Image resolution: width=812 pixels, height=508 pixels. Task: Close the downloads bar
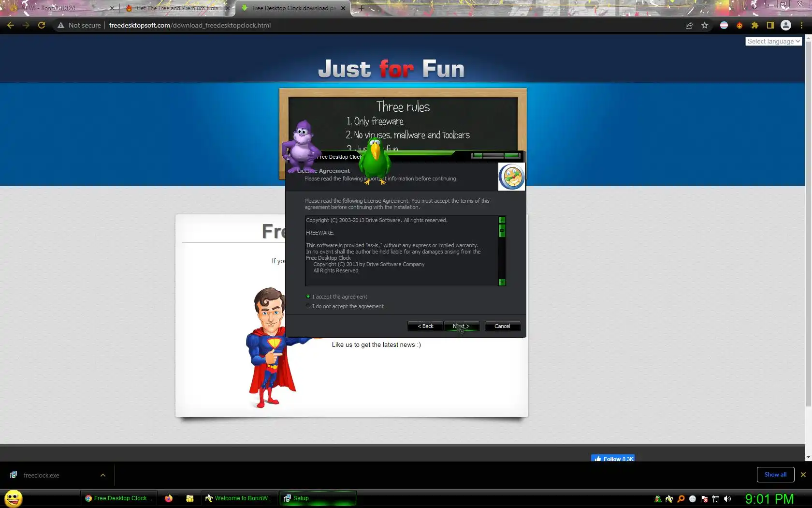(803, 475)
